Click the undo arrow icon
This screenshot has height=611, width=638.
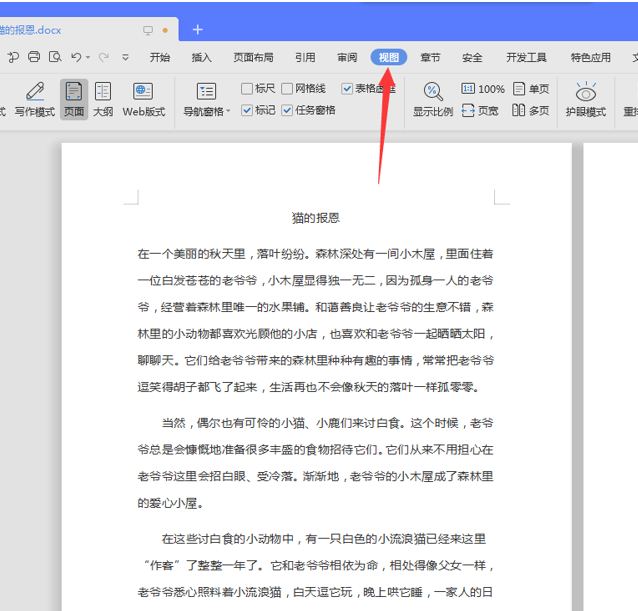[76, 57]
